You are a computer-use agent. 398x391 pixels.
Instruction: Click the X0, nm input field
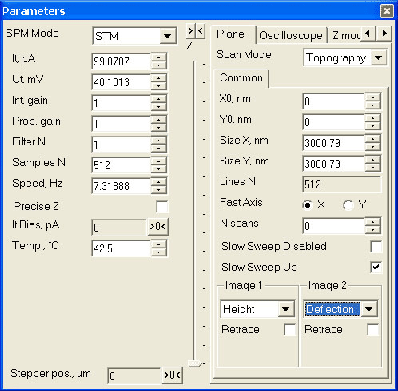(334, 101)
